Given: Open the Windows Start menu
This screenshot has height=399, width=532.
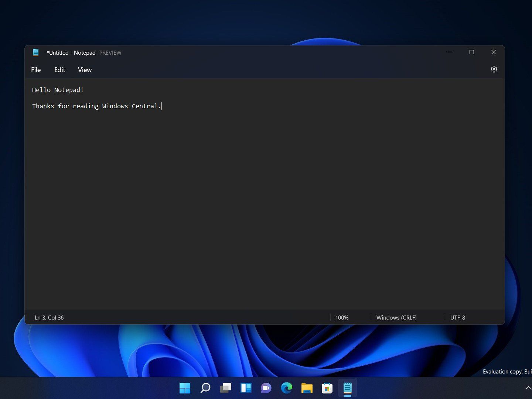Looking at the screenshot, I should (185, 388).
